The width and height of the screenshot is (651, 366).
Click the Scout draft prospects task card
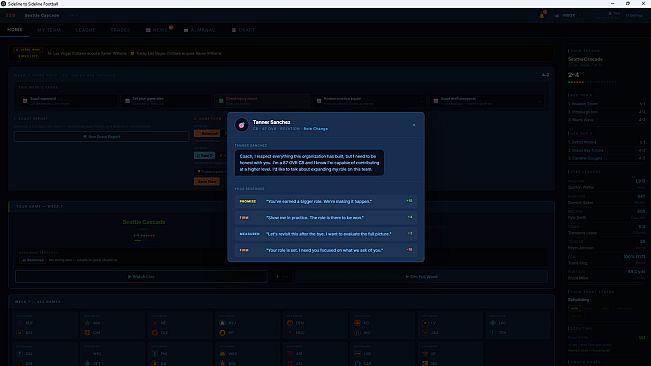487,101
